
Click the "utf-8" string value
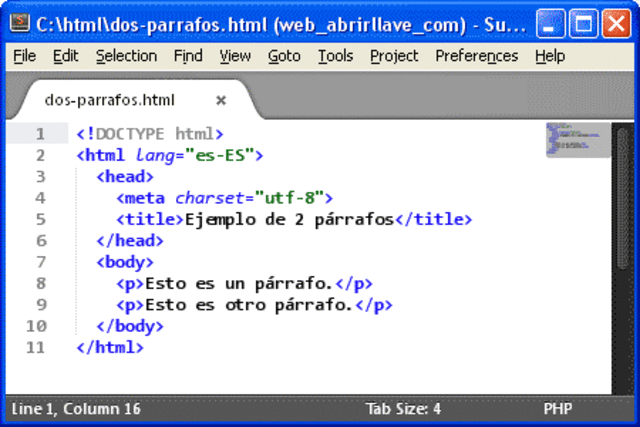click(x=289, y=198)
